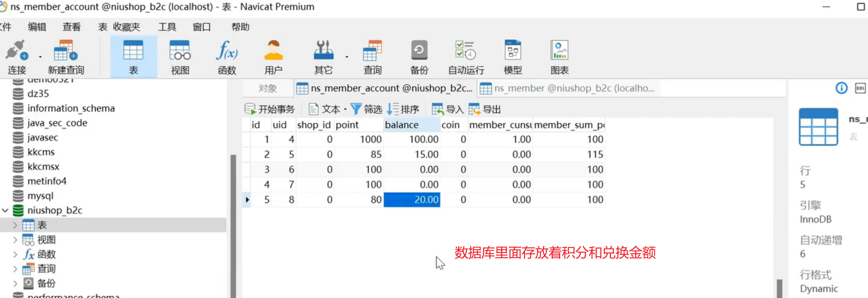Collapse the niushop_b2c database node
This screenshot has height=298, width=868.
point(5,210)
